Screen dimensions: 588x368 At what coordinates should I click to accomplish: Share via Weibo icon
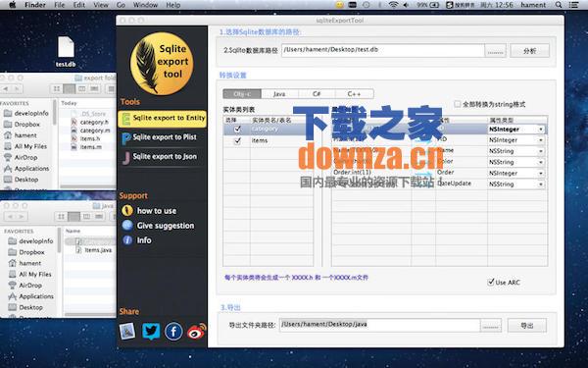[x=197, y=332]
